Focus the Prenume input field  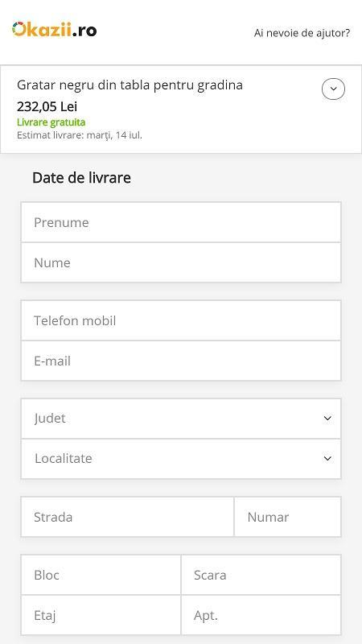[181, 222]
